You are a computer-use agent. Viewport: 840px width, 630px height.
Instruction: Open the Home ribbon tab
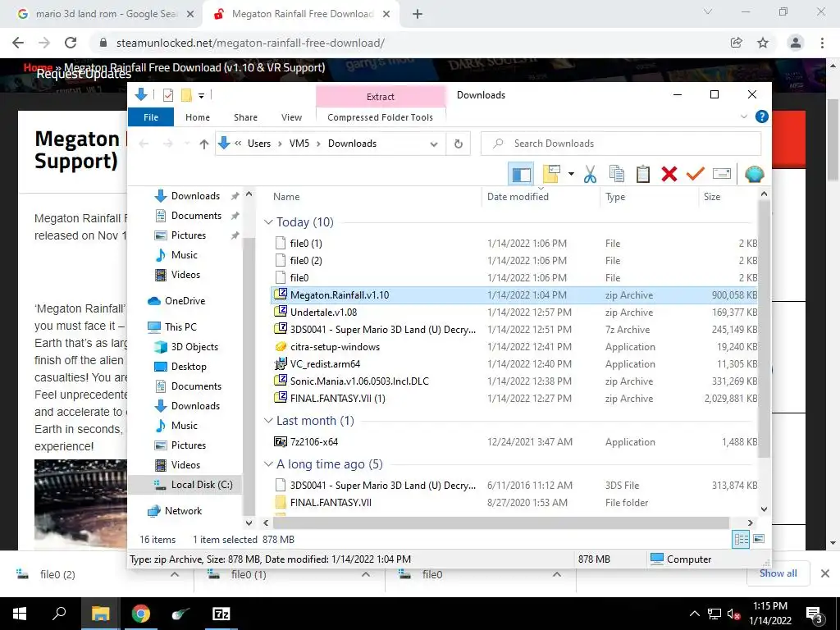(198, 117)
